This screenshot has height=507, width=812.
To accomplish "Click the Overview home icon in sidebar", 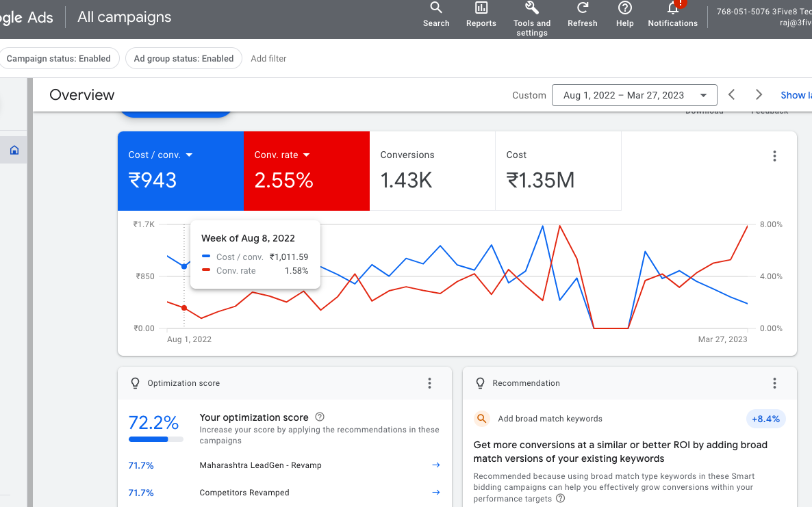I will (x=14, y=150).
